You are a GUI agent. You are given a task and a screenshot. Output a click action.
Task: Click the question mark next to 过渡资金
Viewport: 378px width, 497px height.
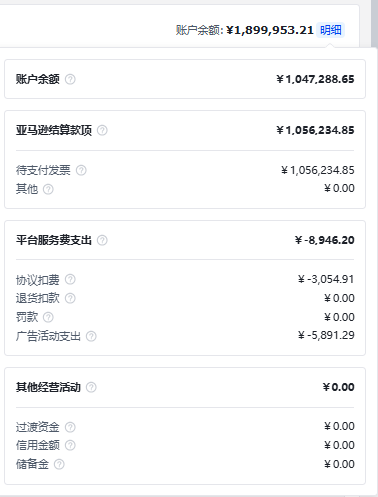coord(70,427)
